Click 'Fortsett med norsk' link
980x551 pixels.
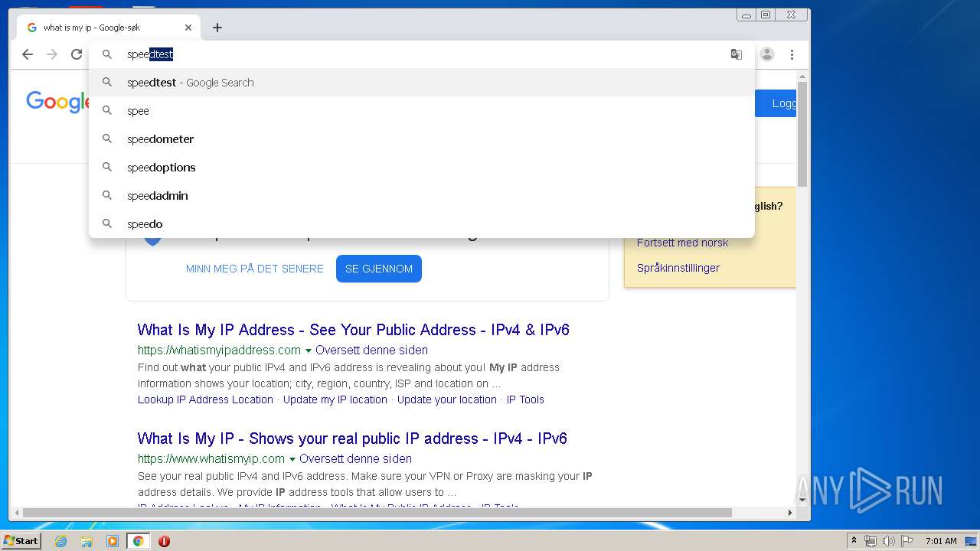tap(683, 243)
